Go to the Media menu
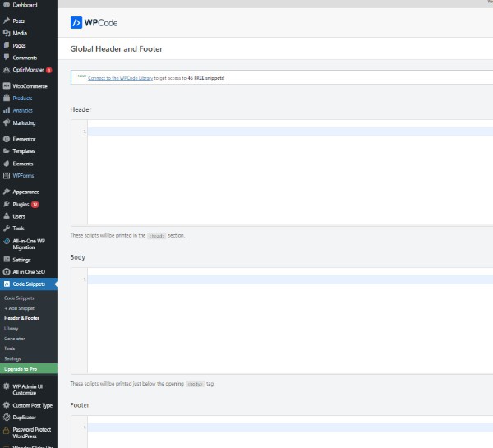The image size is (493, 448). (20, 33)
